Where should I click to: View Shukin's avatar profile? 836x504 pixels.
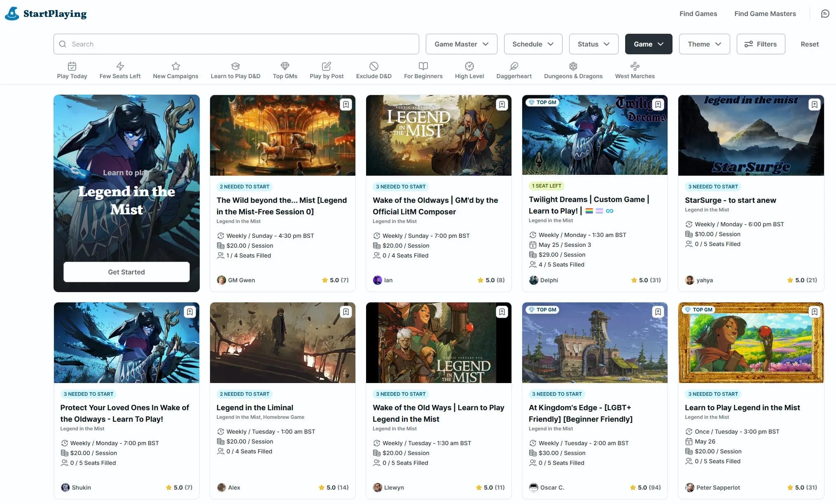65,488
